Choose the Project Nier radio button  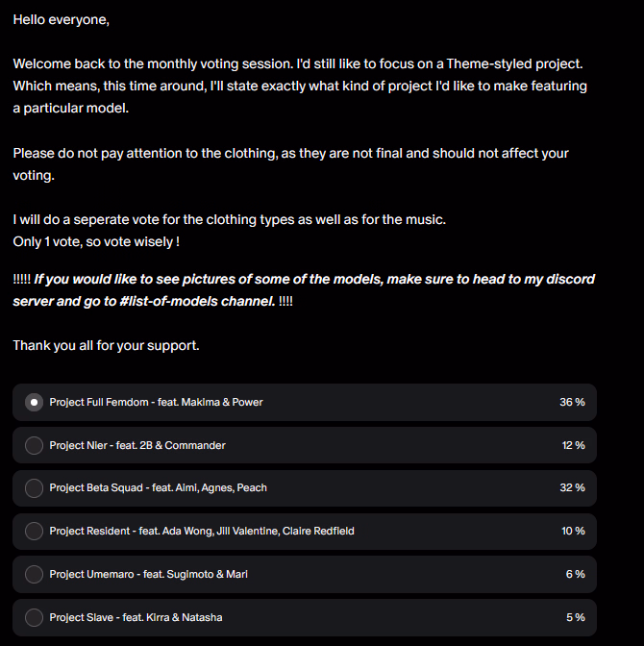click(35, 445)
